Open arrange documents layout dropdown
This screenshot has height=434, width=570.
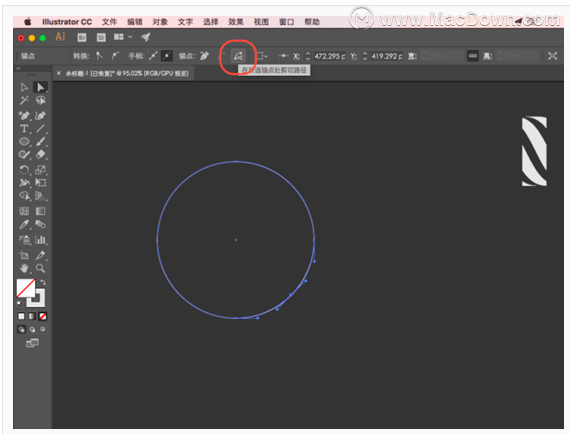[123, 37]
